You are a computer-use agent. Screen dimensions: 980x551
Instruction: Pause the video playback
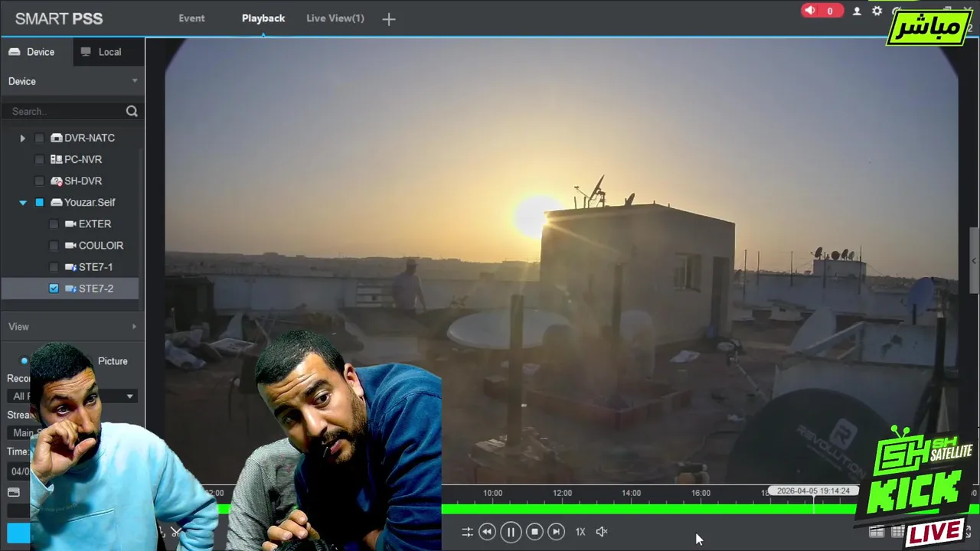click(511, 531)
